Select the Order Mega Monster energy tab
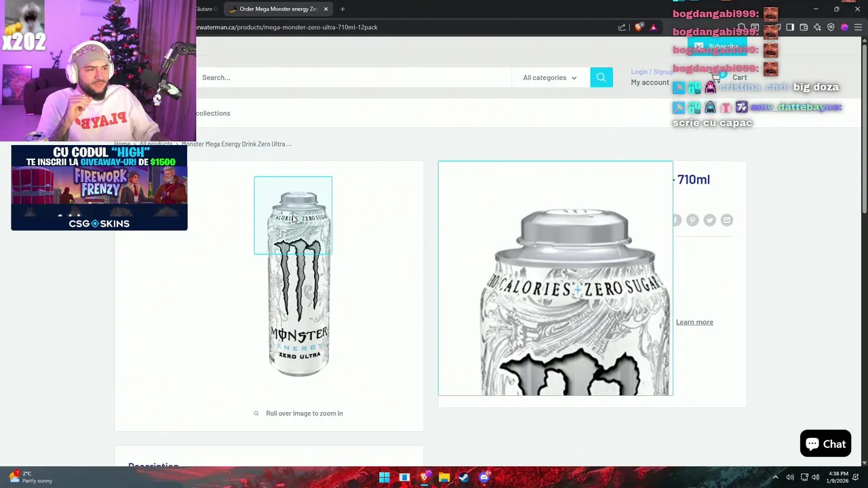The image size is (868, 488). click(278, 9)
